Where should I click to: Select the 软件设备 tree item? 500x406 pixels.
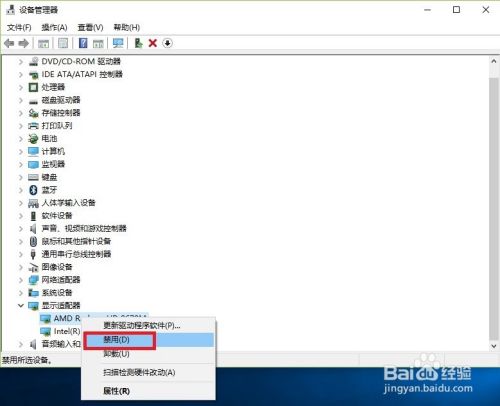point(57,216)
